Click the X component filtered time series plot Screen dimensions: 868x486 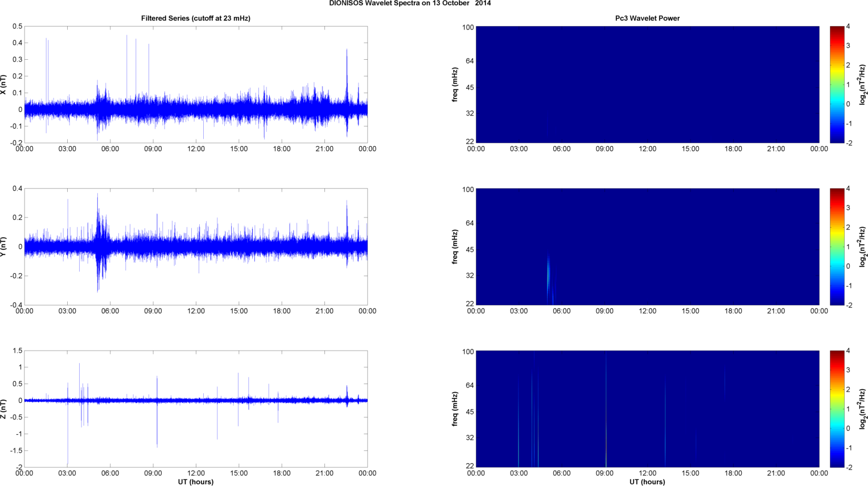[x=196, y=85]
